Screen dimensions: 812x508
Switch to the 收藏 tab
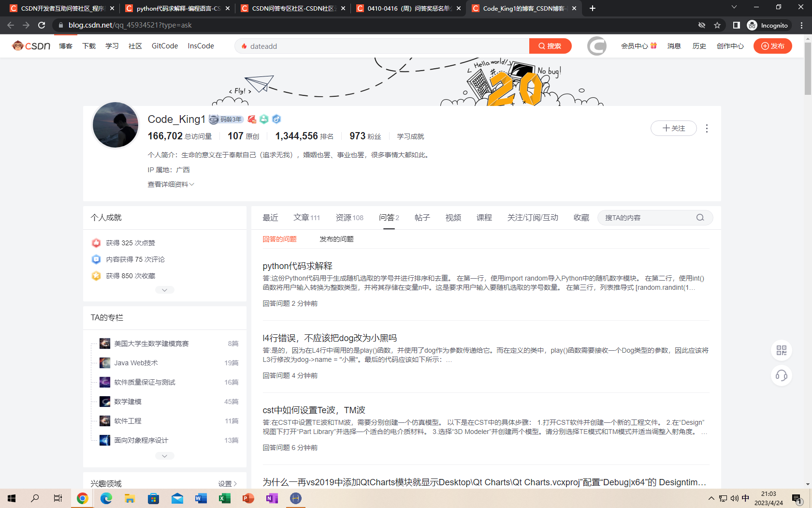point(581,218)
